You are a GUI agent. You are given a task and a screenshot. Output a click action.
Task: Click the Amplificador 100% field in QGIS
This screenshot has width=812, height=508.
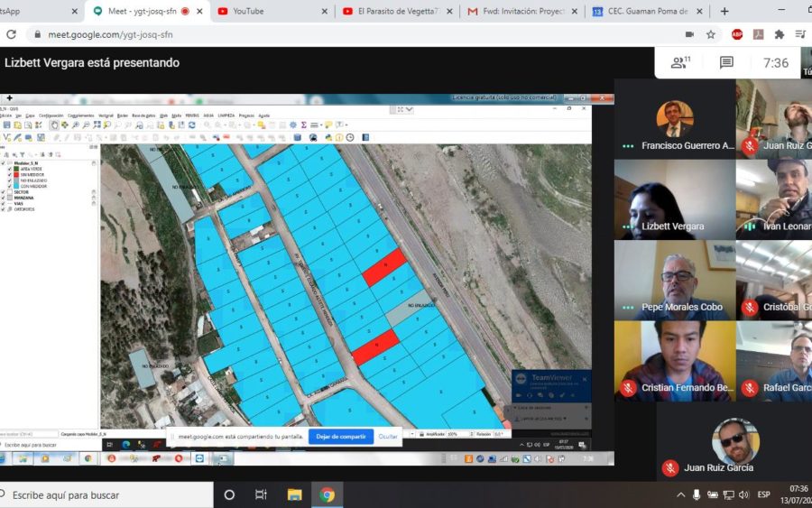pos(460,434)
